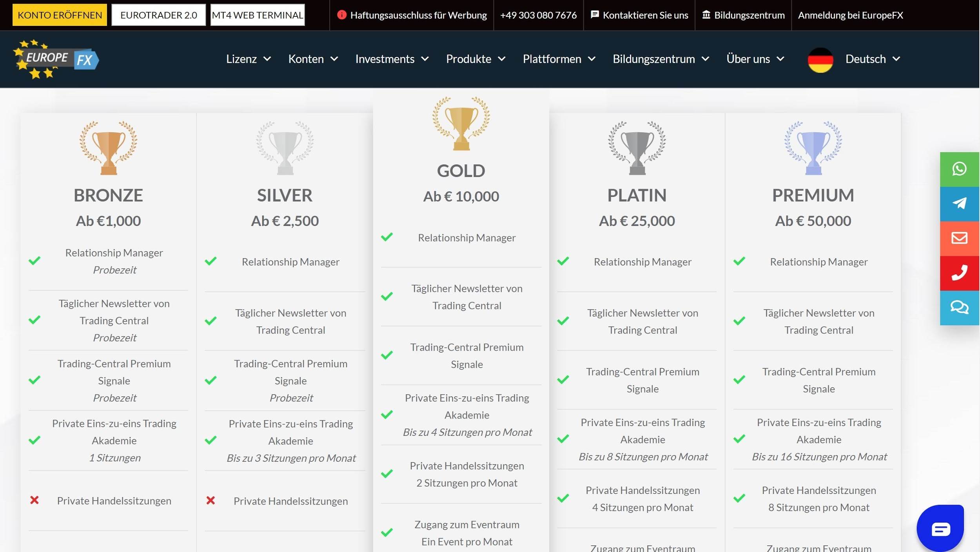Image resolution: width=980 pixels, height=552 pixels.
Task: Open the chat bubbles sidebar icon
Action: pyautogui.click(x=959, y=307)
